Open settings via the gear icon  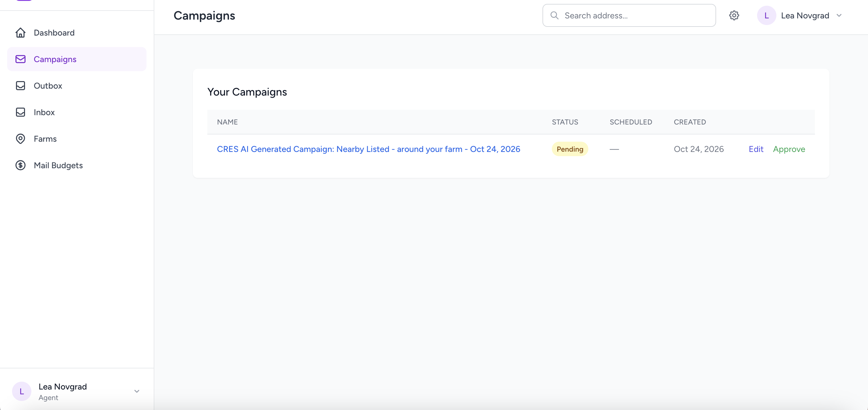click(734, 15)
